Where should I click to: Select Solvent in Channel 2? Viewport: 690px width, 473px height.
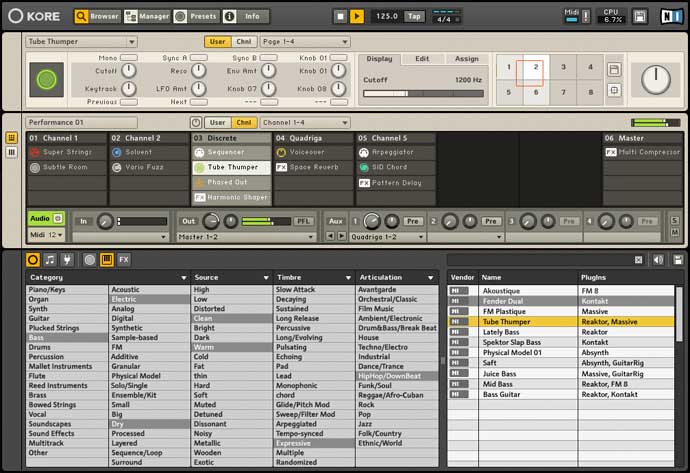click(149, 152)
